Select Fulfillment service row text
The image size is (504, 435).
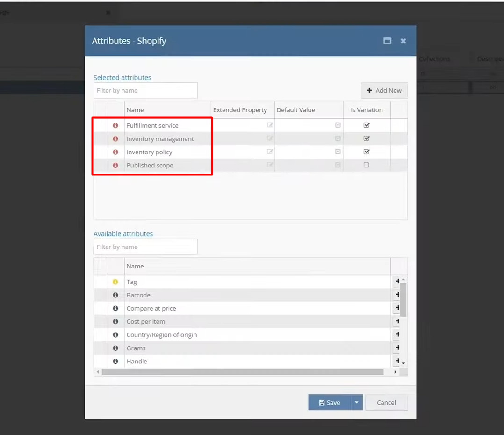pyautogui.click(x=152, y=125)
